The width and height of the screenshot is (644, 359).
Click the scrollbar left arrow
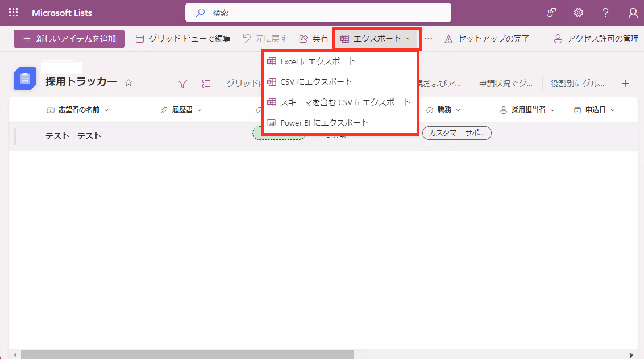point(15,355)
